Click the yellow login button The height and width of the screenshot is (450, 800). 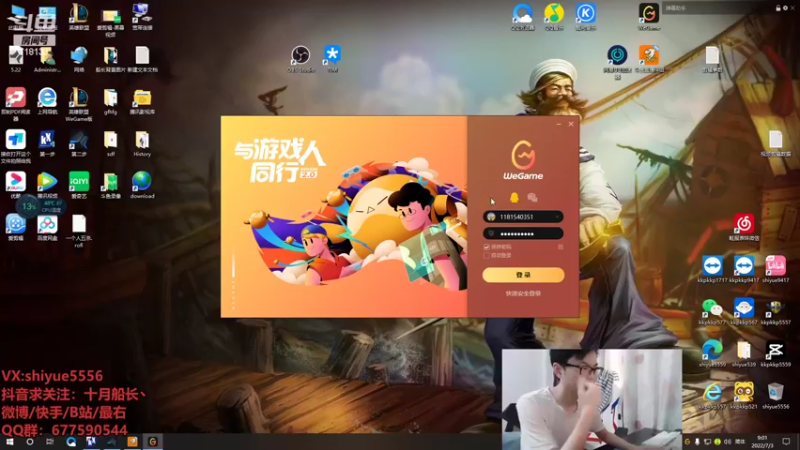click(x=523, y=275)
